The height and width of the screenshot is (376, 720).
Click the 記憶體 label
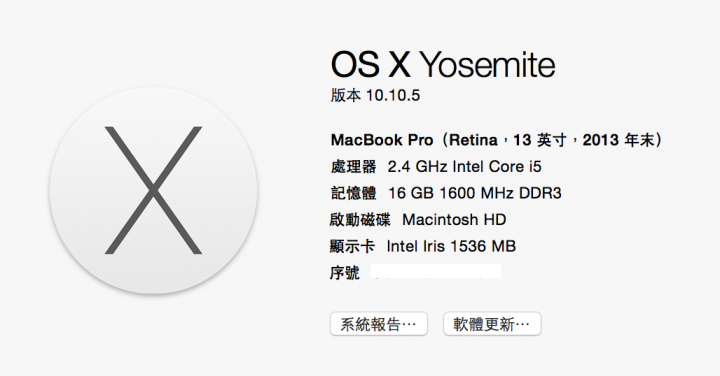[353, 193]
